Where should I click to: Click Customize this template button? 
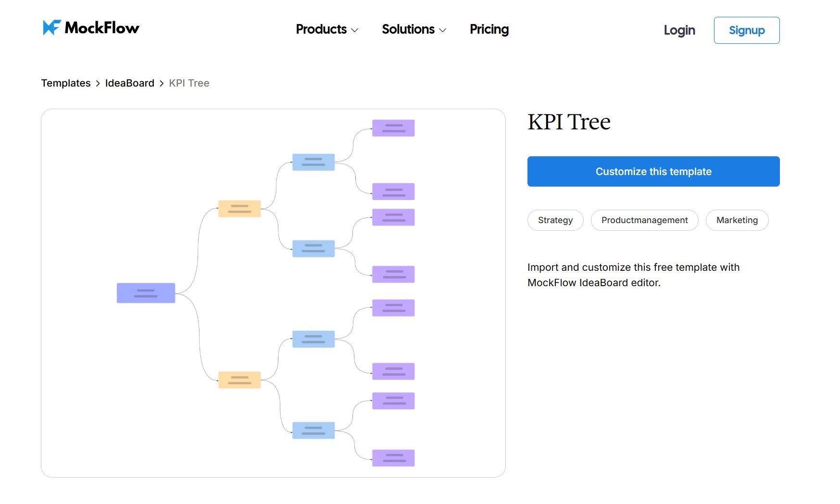click(653, 171)
